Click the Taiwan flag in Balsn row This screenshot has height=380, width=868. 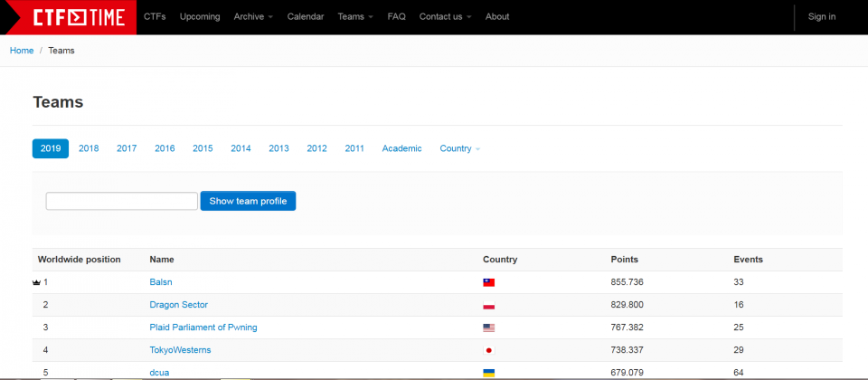[x=489, y=282]
